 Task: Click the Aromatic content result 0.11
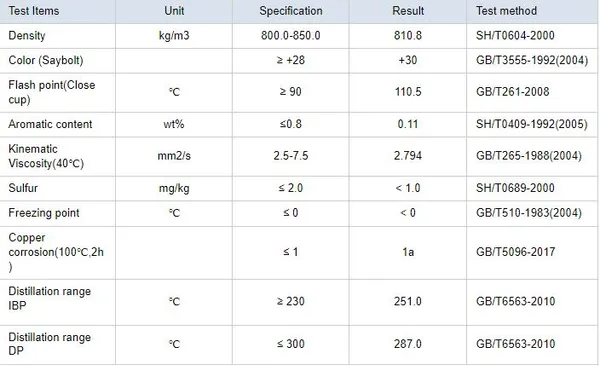click(x=408, y=124)
